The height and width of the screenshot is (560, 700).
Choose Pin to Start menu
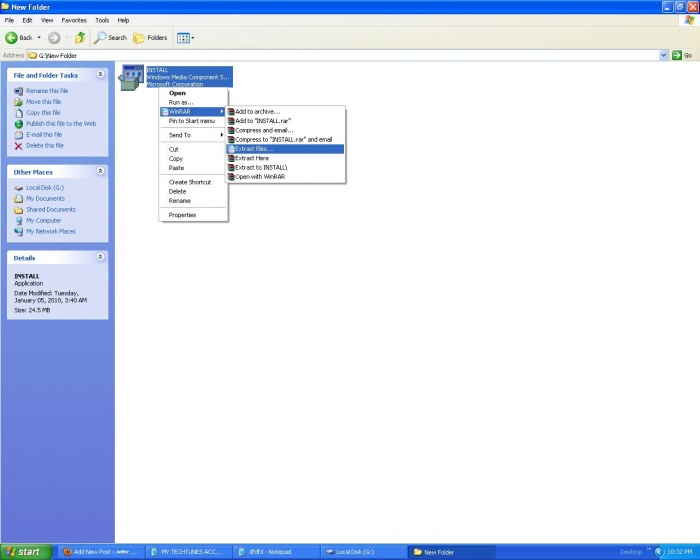[x=193, y=121]
